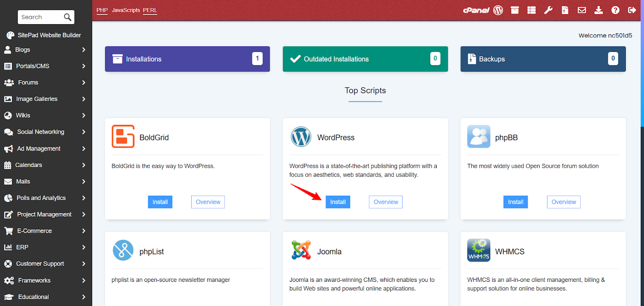The width and height of the screenshot is (644, 306).
Task: Click the Joomla logo
Action: [x=301, y=250]
